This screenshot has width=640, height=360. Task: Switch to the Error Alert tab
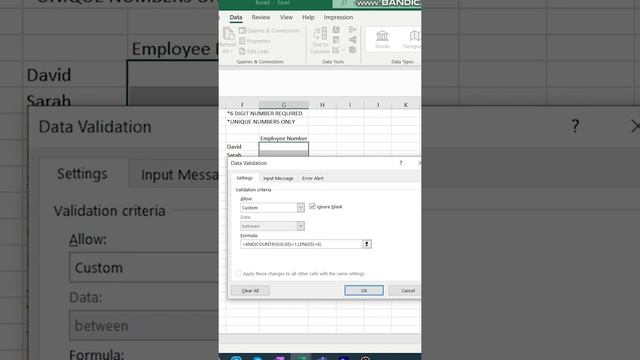click(x=313, y=178)
